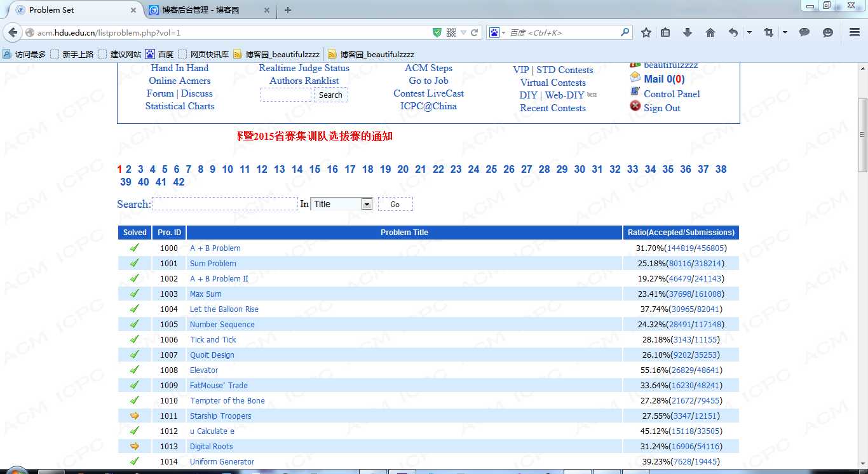Open 网页快讯库 bookmark
The image size is (868, 474).
204,54
